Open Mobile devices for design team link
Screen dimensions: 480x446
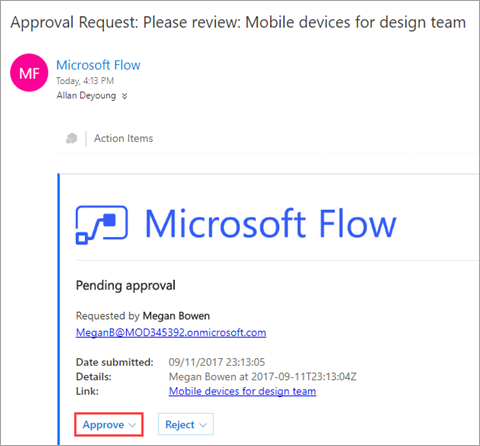[242, 391]
